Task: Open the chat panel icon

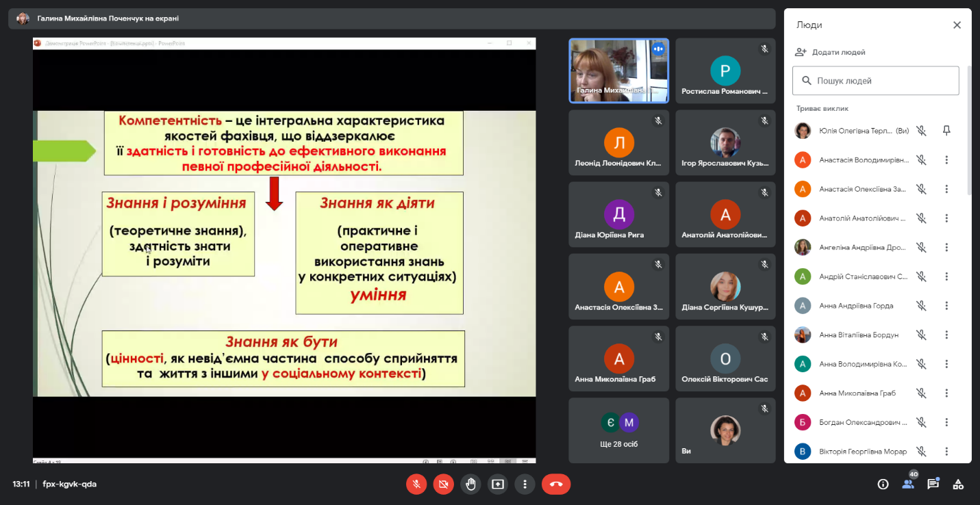Action: pos(933,484)
